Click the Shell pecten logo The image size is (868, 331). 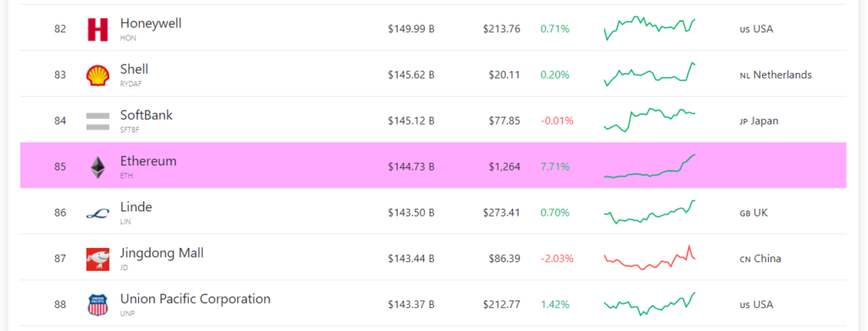98,76
